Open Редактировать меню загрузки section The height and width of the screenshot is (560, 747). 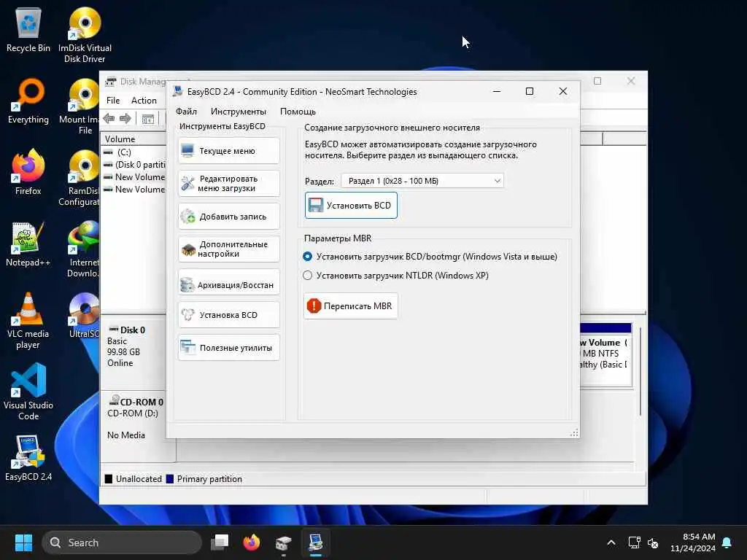click(228, 183)
